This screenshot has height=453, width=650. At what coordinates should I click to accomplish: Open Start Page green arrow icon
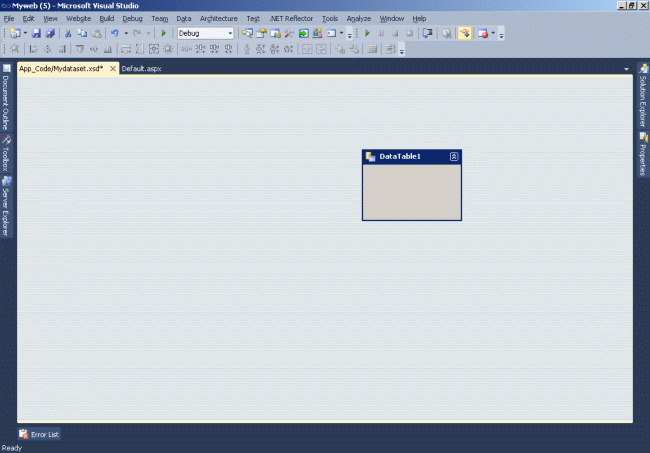tap(303, 33)
